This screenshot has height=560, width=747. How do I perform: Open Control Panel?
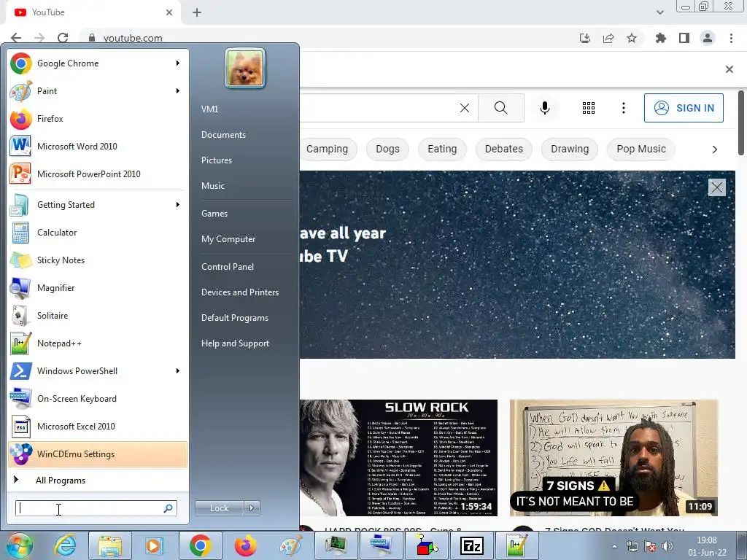[228, 267]
